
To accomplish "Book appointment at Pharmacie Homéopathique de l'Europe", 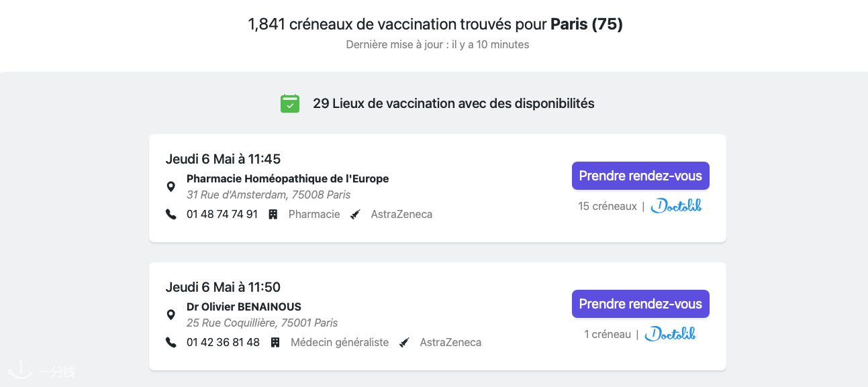I will point(640,176).
